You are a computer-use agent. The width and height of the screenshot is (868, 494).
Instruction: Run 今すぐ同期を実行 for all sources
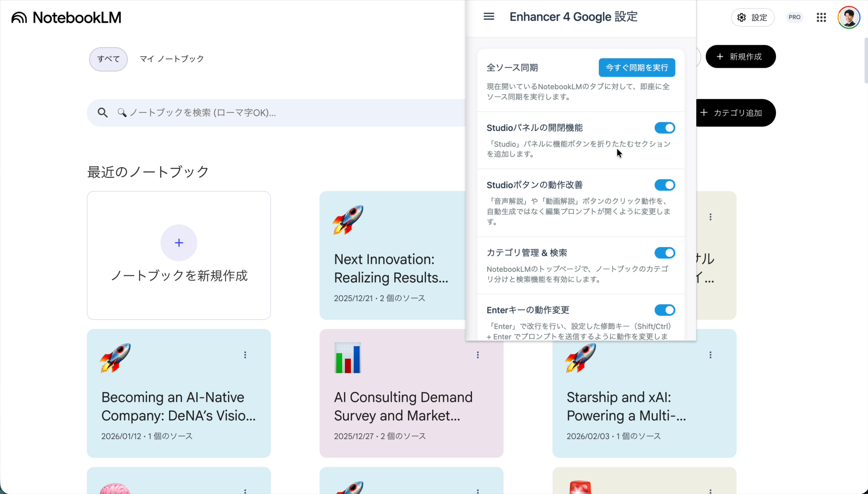(636, 68)
